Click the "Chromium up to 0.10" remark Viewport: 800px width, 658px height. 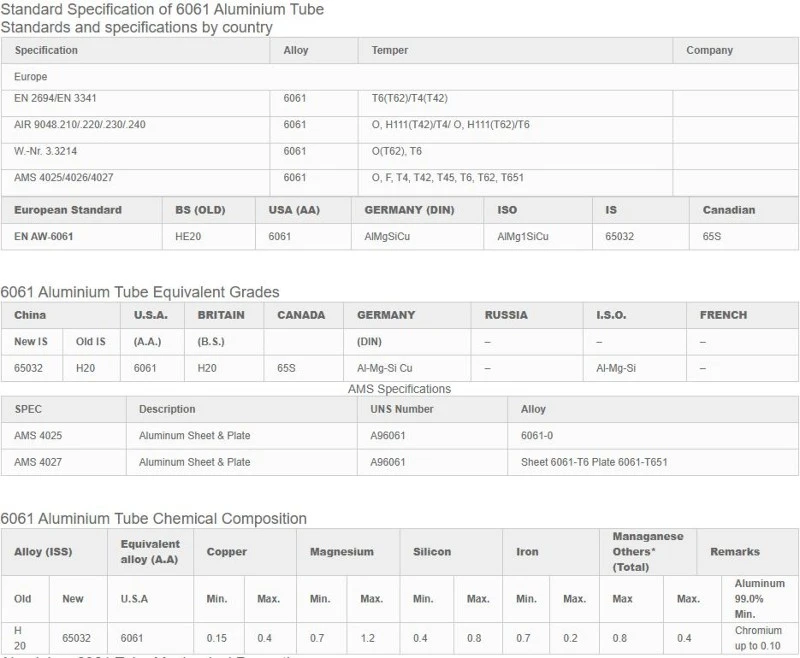click(x=758, y=638)
